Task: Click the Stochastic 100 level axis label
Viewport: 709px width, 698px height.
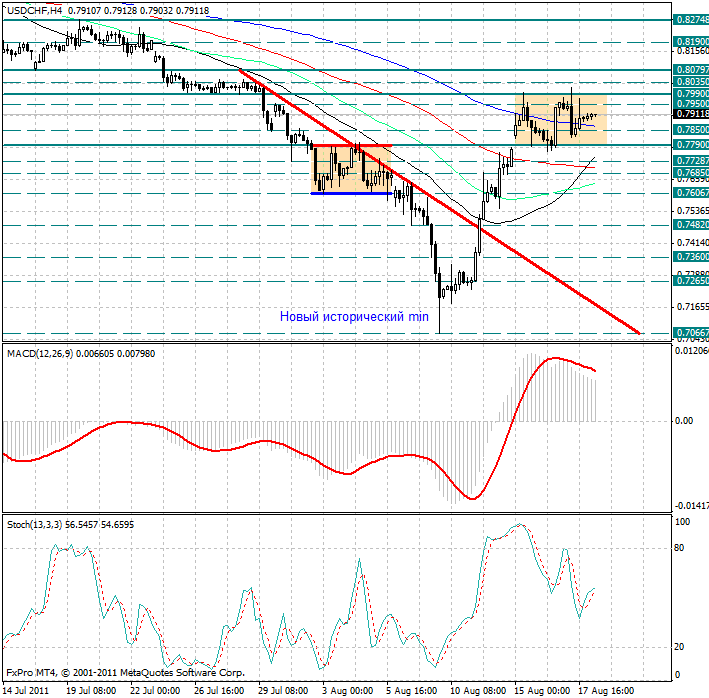Action: [x=682, y=522]
